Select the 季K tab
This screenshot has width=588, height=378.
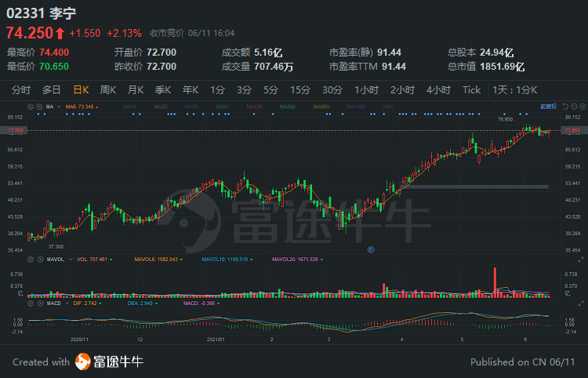tap(163, 90)
